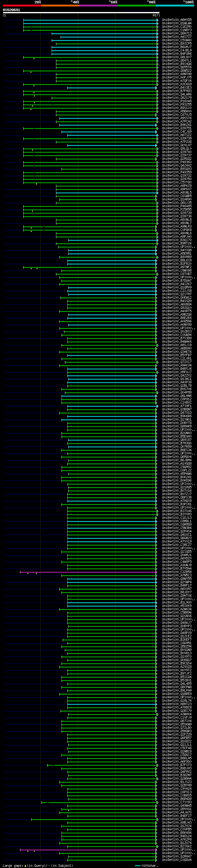Select label UniRef100_P16048
The image size is (197, 868).
coord(177,101)
